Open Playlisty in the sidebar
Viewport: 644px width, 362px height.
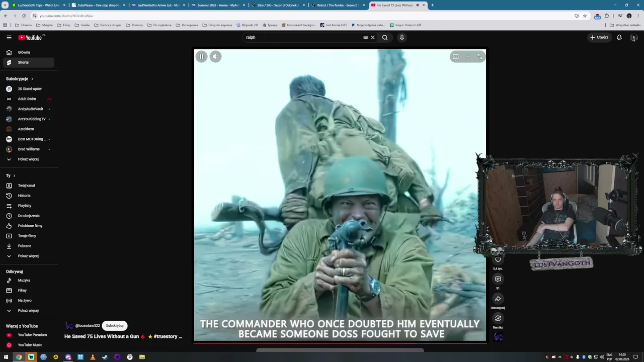28,206
